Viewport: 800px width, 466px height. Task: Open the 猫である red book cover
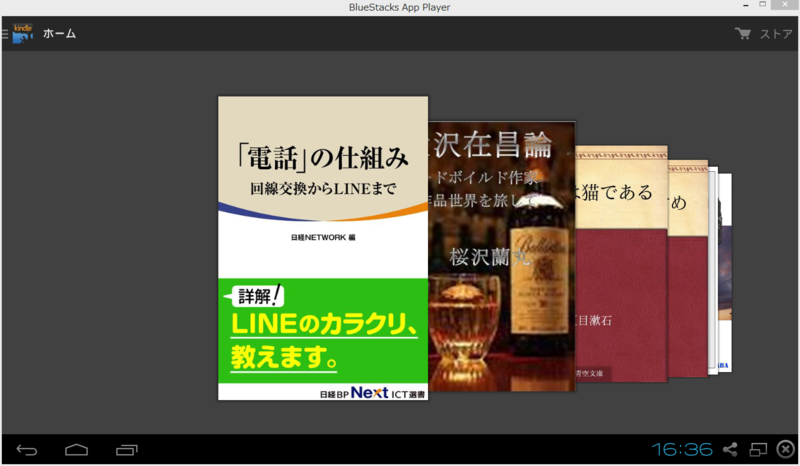[x=621, y=263]
